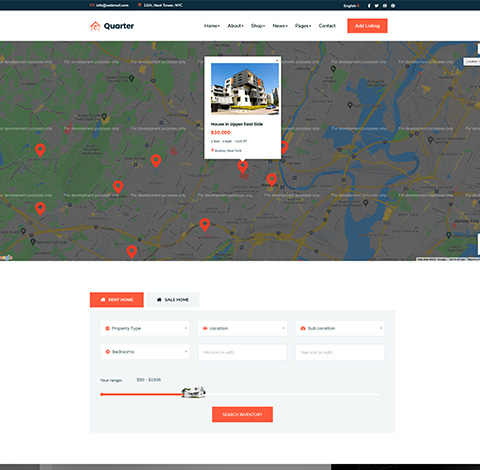Click the Min size input field
The height and width of the screenshot is (470, 480).
pos(242,352)
